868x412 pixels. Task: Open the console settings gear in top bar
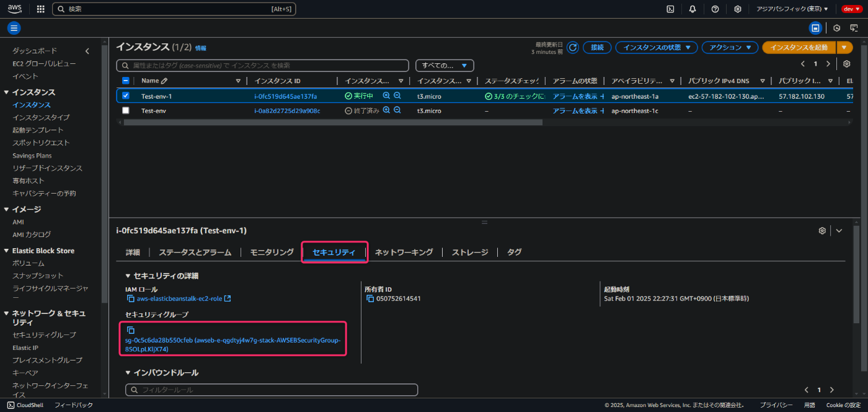[737, 9]
